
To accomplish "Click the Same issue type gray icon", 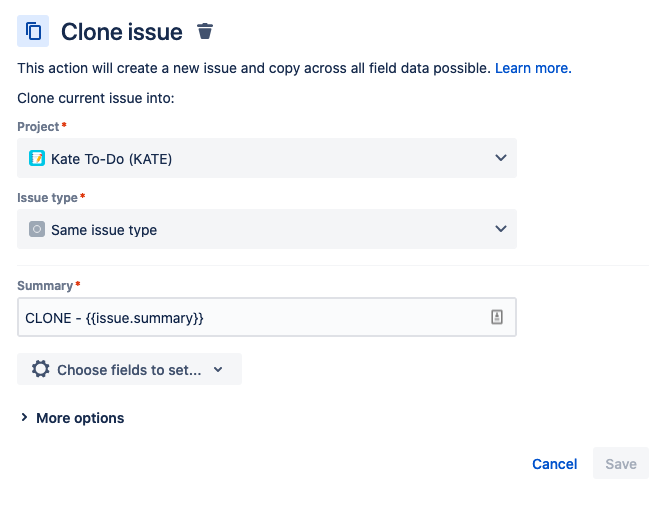I will pos(37,229).
